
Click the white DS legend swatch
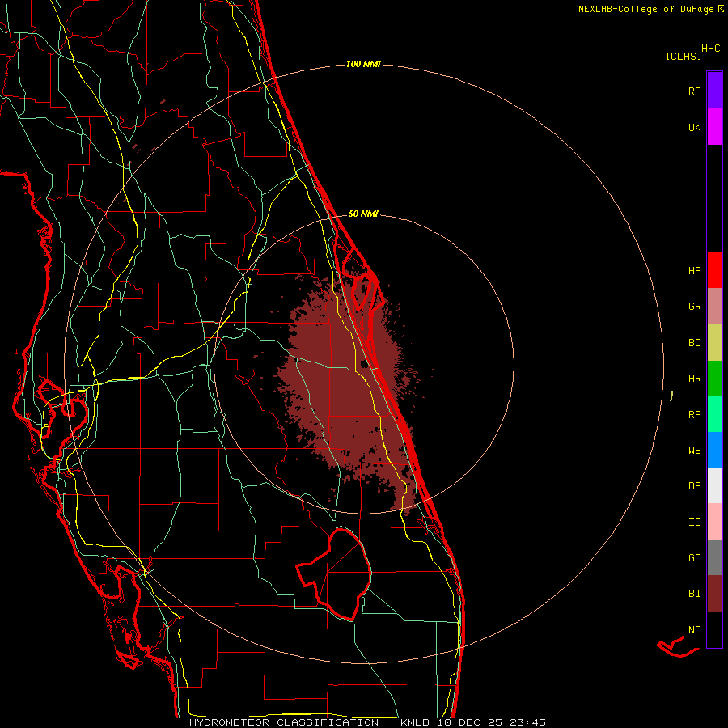click(714, 485)
